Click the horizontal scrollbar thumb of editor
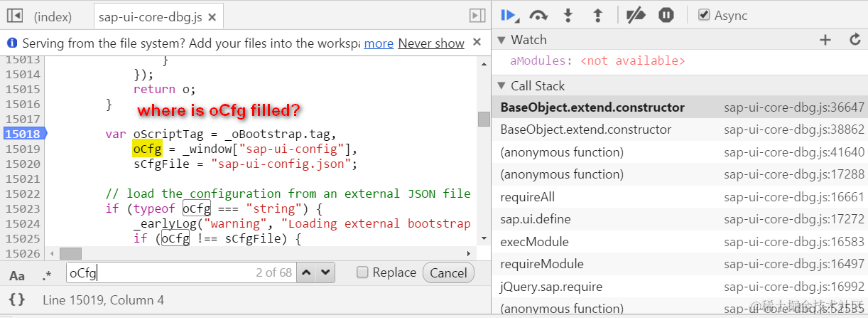This screenshot has width=868, height=318. [70, 253]
